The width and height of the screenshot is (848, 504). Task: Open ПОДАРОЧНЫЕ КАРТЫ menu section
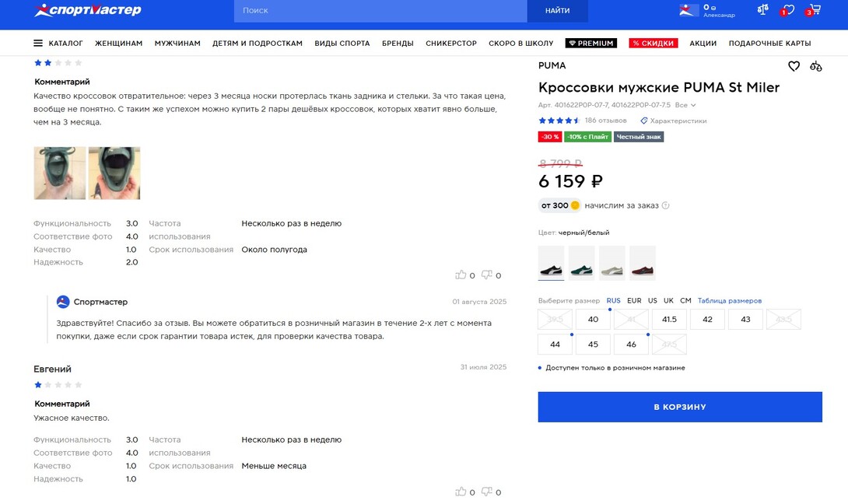pyautogui.click(x=769, y=44)
